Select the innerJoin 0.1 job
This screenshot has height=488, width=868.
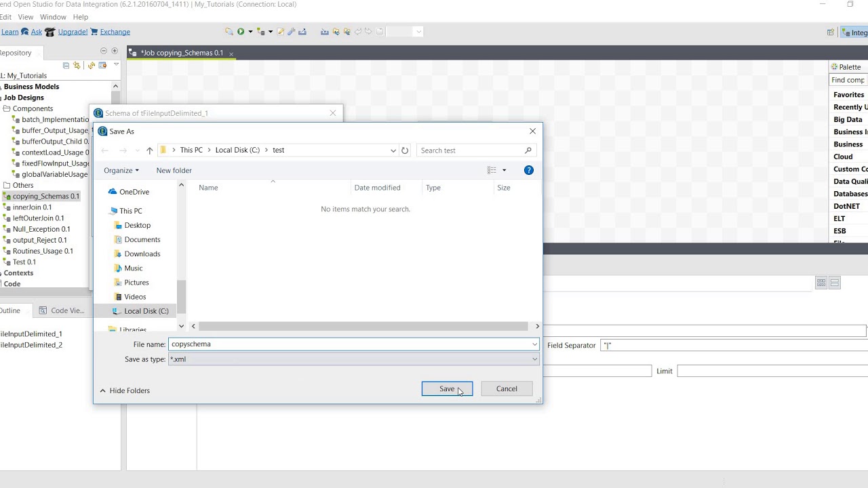[x=27, y=207]
